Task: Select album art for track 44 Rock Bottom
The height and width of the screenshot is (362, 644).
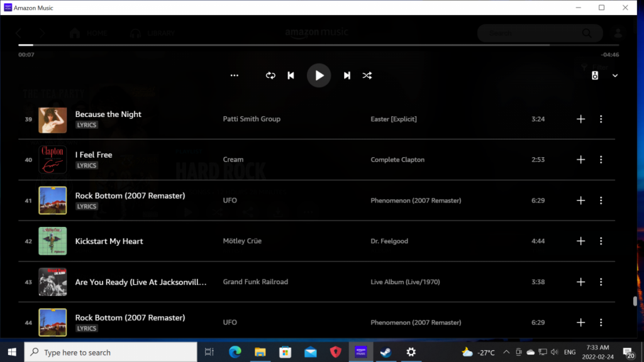Action: 53,322
